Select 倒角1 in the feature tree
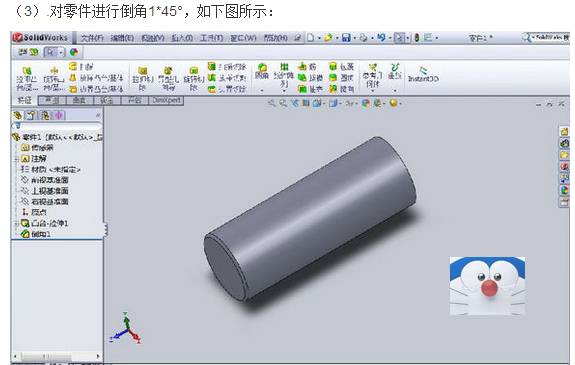The image size is (575, 365). (x=36, y=234)
